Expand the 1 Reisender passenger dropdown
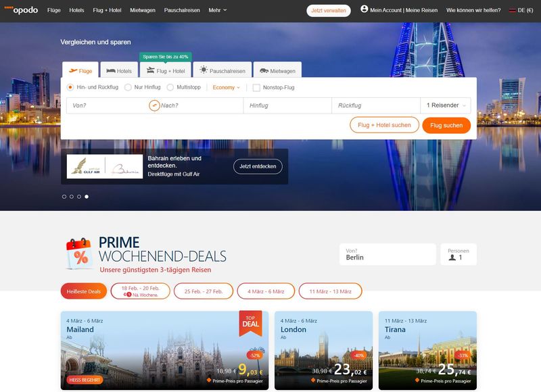The height and width of the screenshot is (392, 541). pos(446,105)
